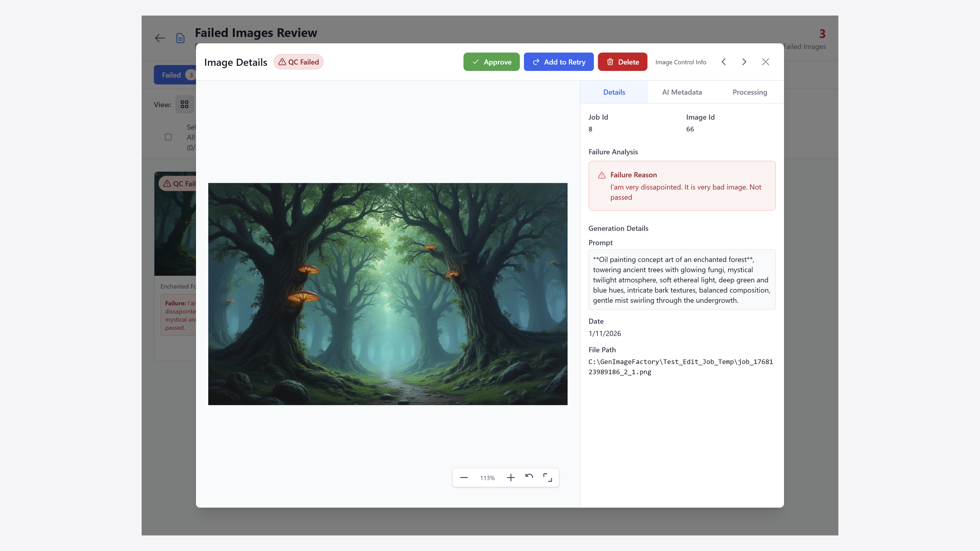Check the Select All checkbox
The height and width of the screenshot is (551, 980).
pos(168,137)
